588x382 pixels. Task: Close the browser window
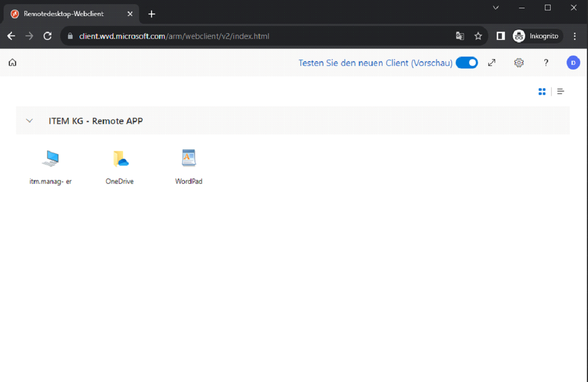(573, 7)
